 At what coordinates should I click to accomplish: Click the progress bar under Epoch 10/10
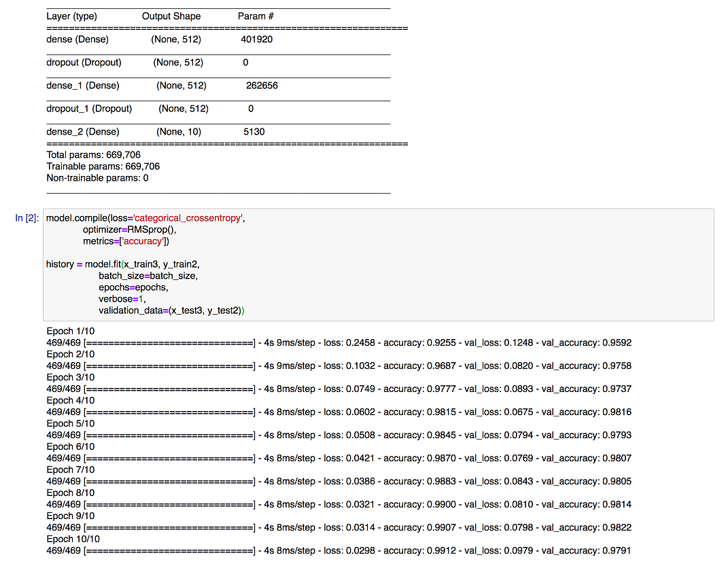pyautogui.click(x=169, y=550)
